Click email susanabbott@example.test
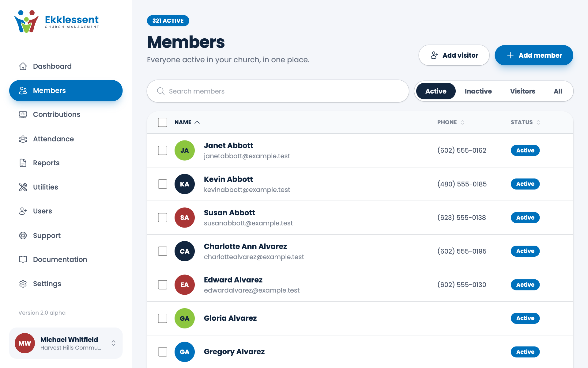The height and width of the screenshot is (368, 588). [x=248, y=223]
